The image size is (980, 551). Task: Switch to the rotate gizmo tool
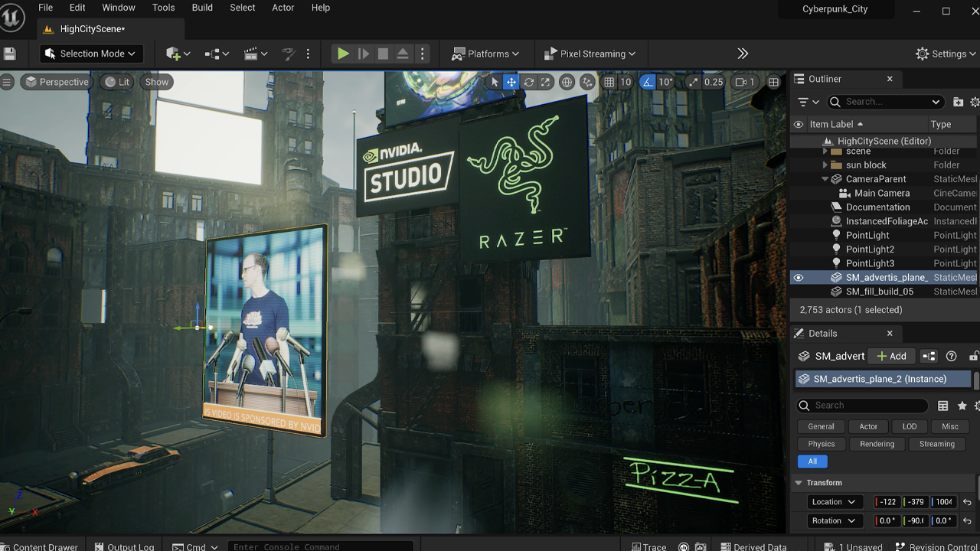[x=528, y=82]
